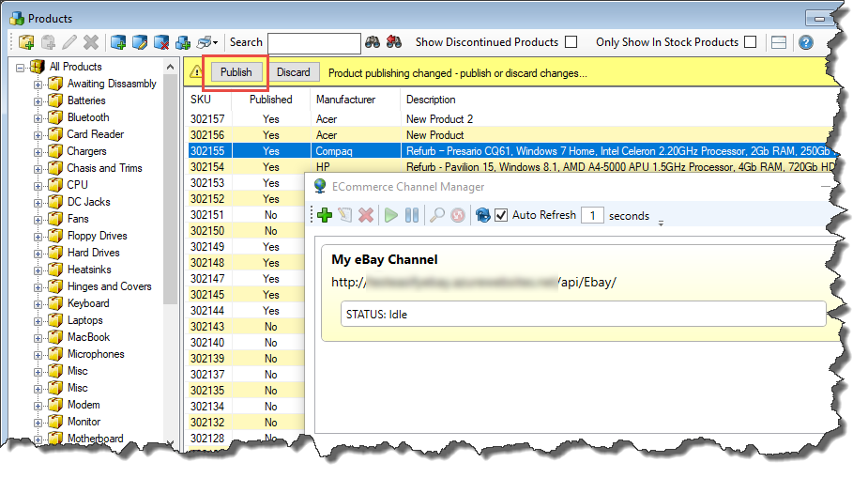Viewport: 868px width, 478px height.
Task: Select the Floppy Drives tree item
Action: click(97, 236)
